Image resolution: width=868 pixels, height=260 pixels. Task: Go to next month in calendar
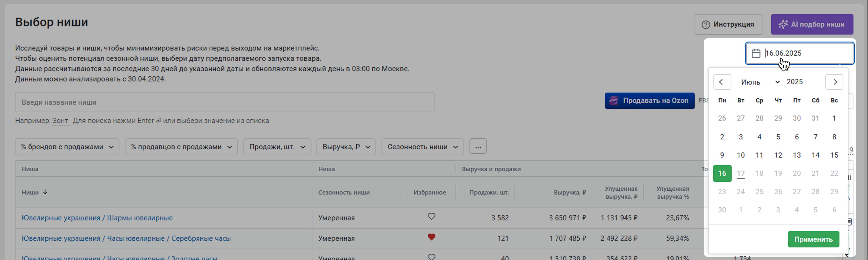834,82
